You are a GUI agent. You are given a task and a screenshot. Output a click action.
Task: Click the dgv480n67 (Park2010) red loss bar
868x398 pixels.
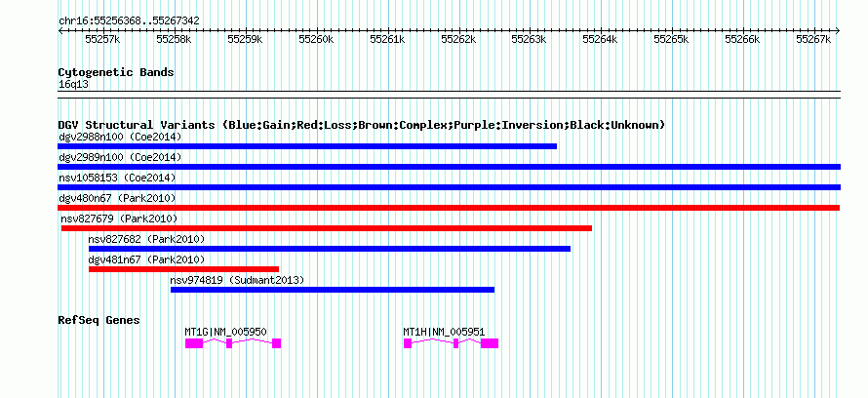click(449, 208)
